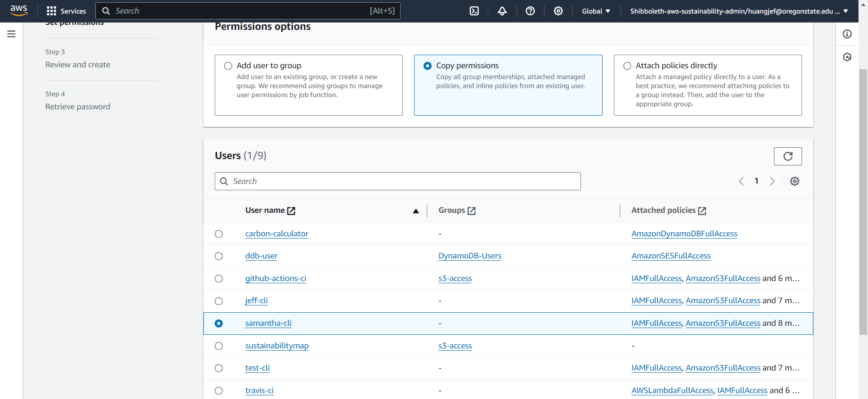Screen dimensions: 868x399
Task: Open the notifications bell
Action: pos(502,11)
